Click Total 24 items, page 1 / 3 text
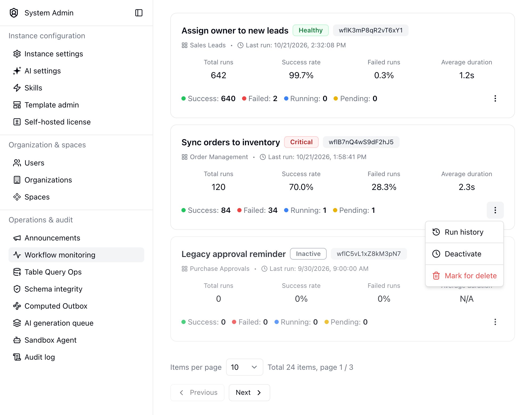This screenshot has width=532, height=415. [x=310, y=367]
